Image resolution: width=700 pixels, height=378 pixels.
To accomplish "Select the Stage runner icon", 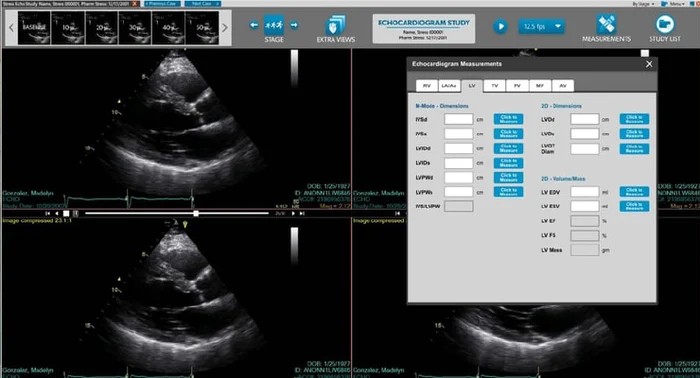I will (x=274, y=25).
